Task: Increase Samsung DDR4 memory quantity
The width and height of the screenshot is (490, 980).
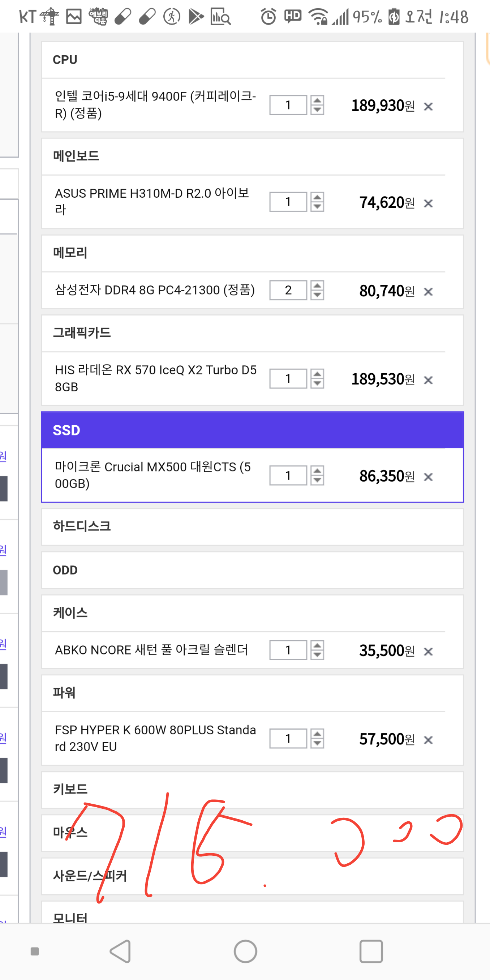Action: coord(317,285)
